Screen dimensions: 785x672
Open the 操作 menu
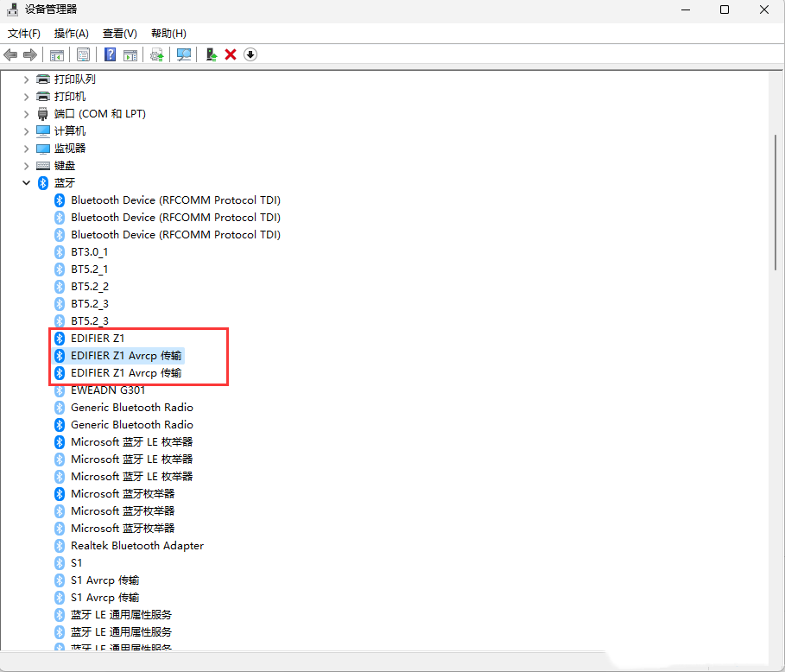71,33
